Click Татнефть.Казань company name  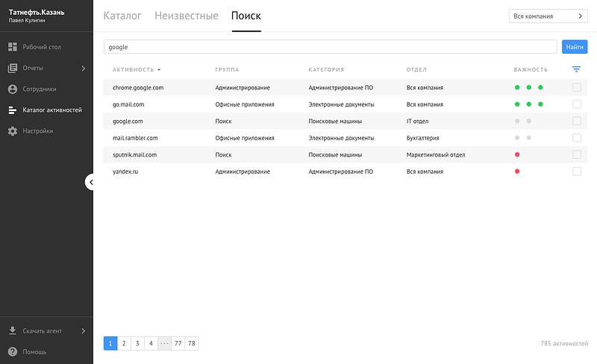pos(37,12)
